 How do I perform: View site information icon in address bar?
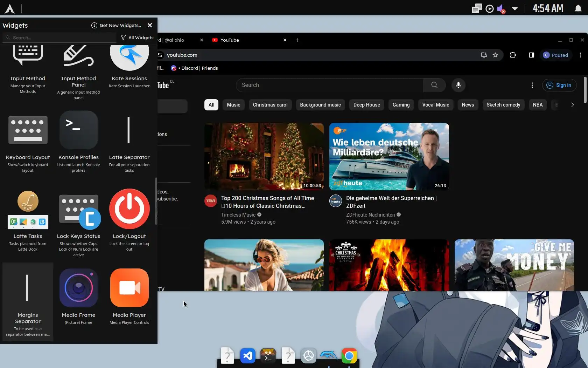[160, 55]
